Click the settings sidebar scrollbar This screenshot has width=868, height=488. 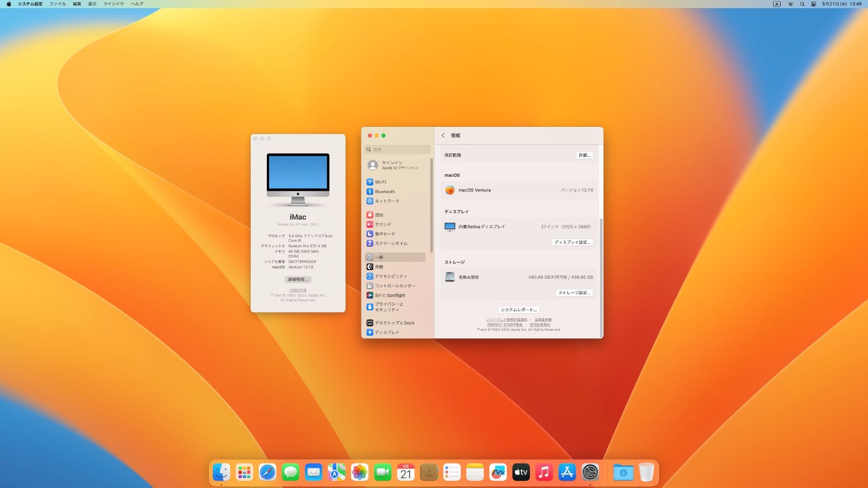click(x=432, y=205)
